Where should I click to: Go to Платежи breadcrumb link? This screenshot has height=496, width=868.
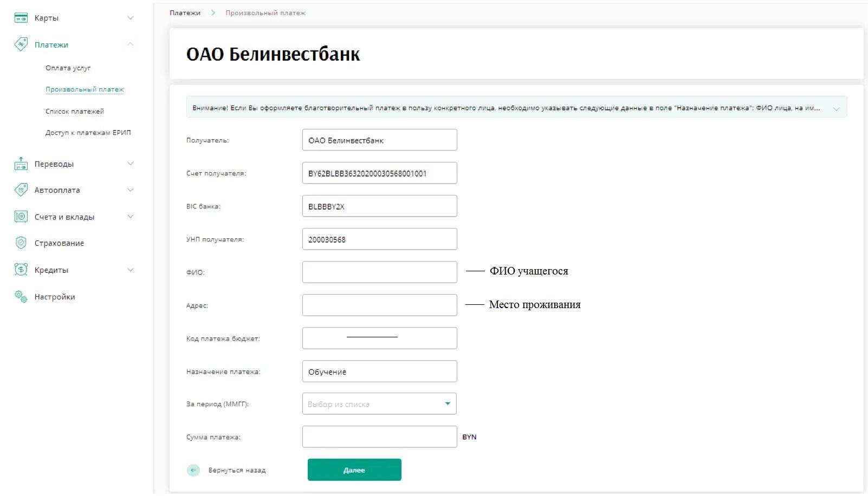185,12
